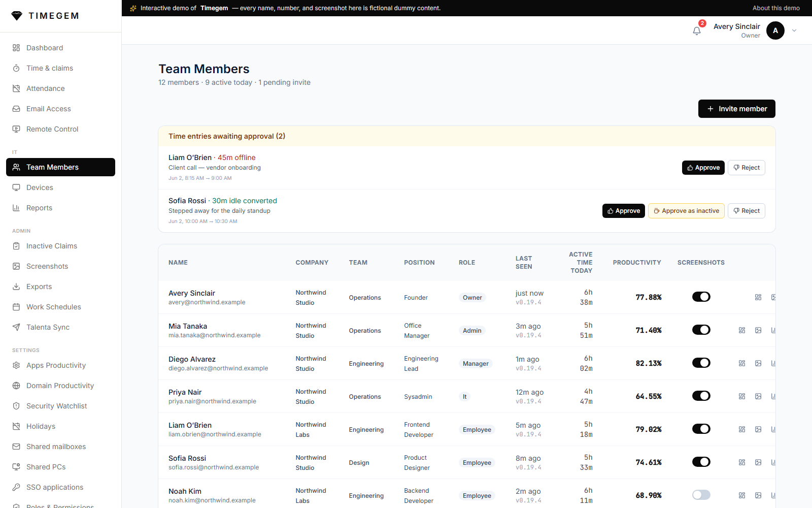Click the monitor icon beside Devices
The height and width of the screenshot is (508, 812).
pyautogui.click(x=16, y=187)
